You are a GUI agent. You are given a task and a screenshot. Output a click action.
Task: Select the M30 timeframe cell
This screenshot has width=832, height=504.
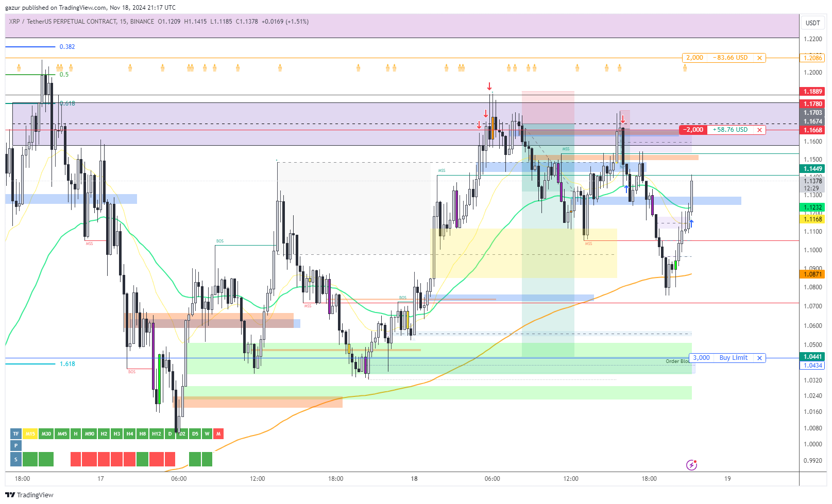pos(46,433)
